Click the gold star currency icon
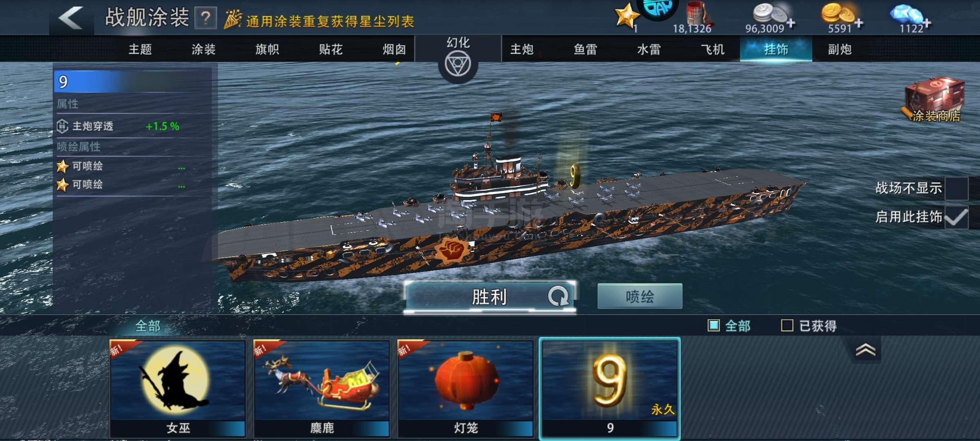 tap(626, 16)
